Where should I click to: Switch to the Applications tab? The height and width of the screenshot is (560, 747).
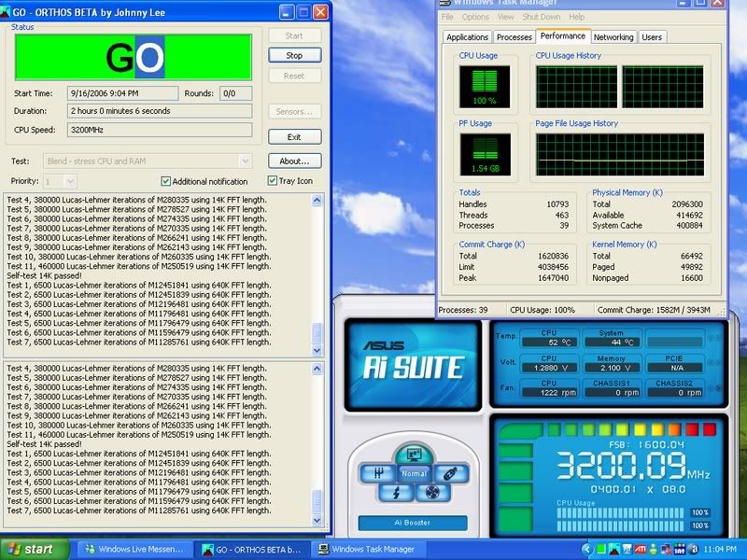pyautogui.click(x=467, y=37)
